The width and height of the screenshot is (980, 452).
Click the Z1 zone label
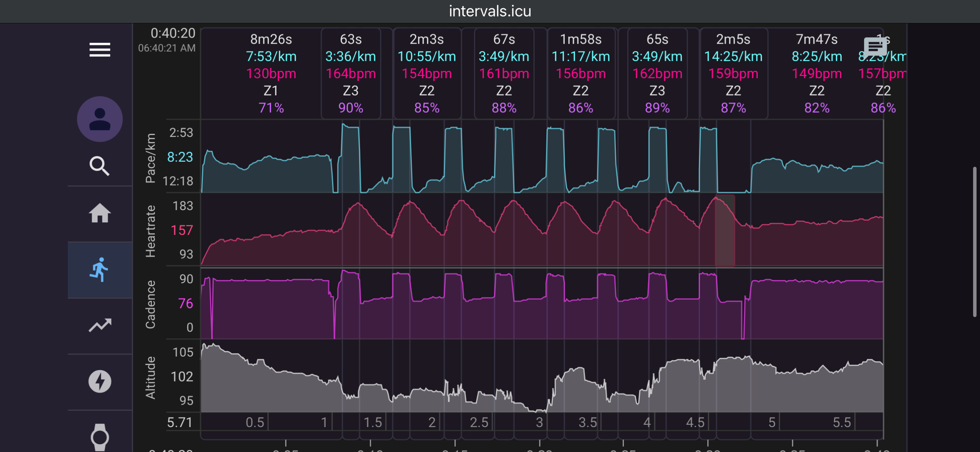tap(271, 90)
